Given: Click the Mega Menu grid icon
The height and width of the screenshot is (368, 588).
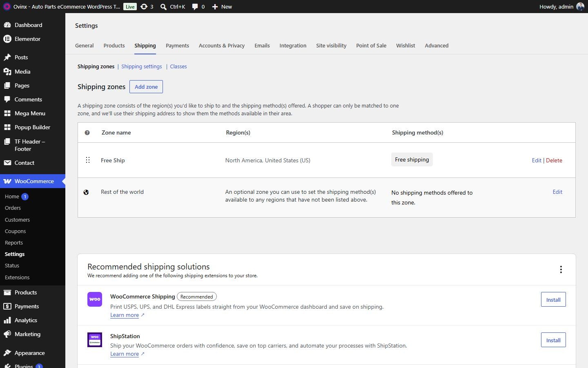Looking at the screenshot, I should click(x=7, y=113).
